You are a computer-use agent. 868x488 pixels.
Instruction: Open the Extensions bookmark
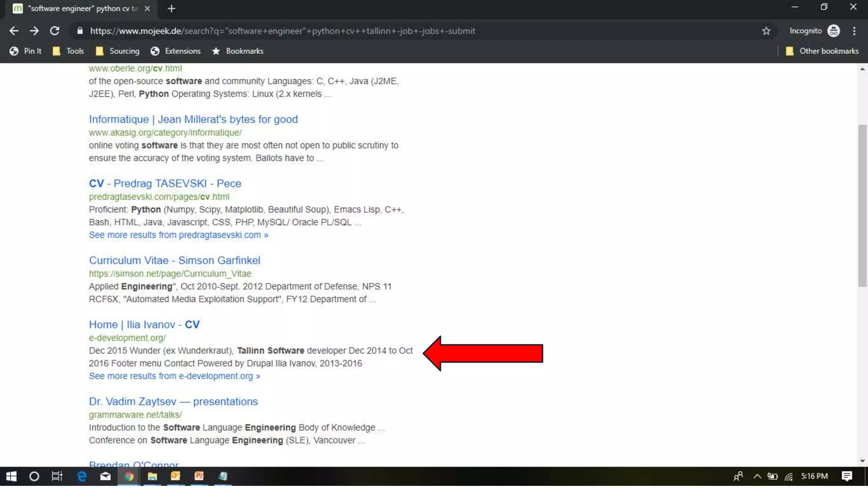point(175,51)
